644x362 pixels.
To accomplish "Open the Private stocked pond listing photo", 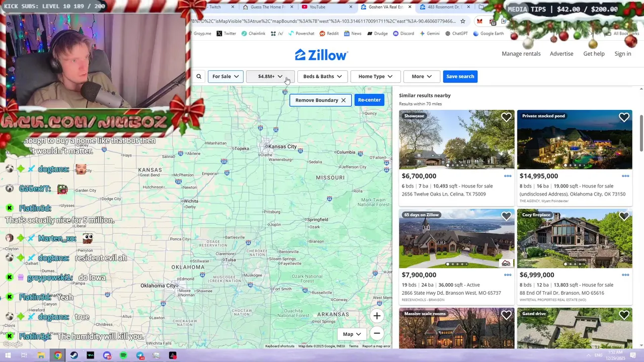I will coord(575,140).
